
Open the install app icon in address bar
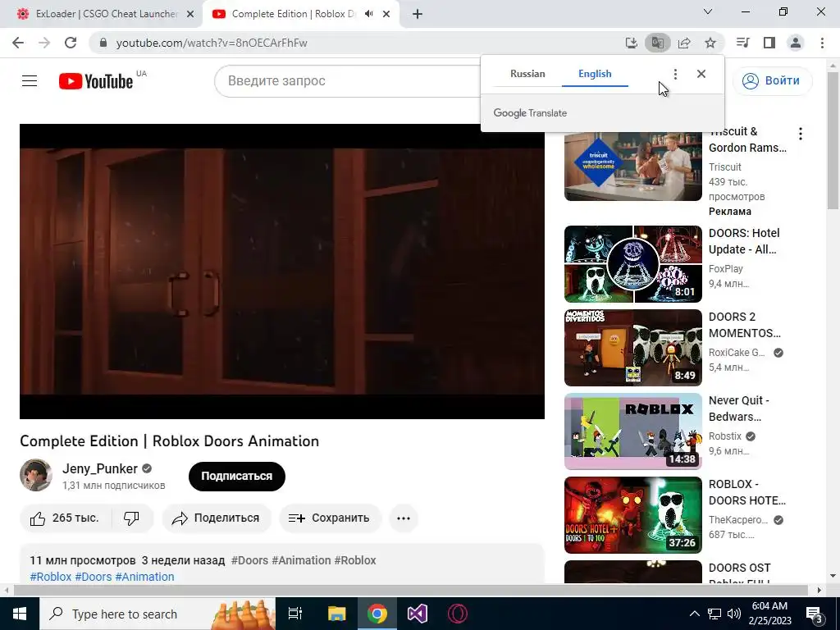click(632, 43)
